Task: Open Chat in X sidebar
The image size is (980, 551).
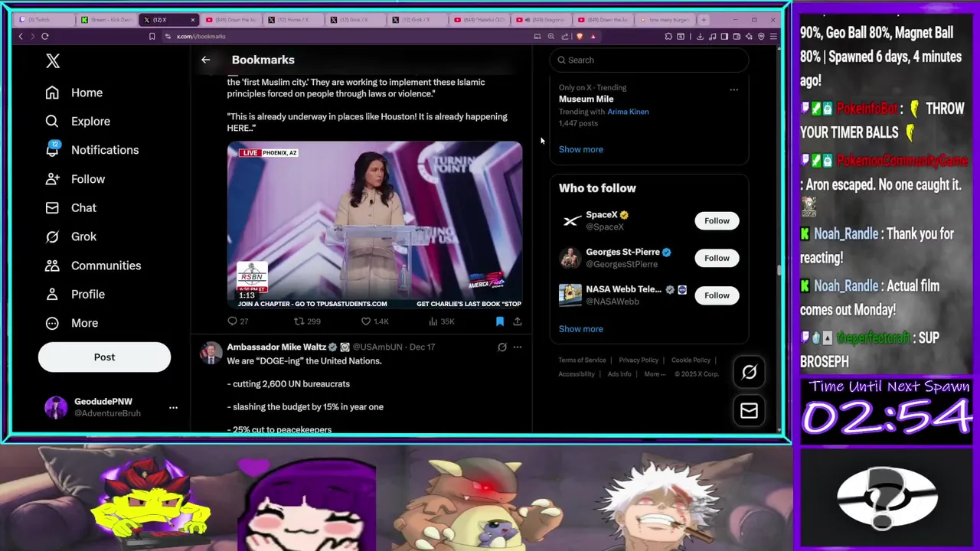Action: coord(70,207)
